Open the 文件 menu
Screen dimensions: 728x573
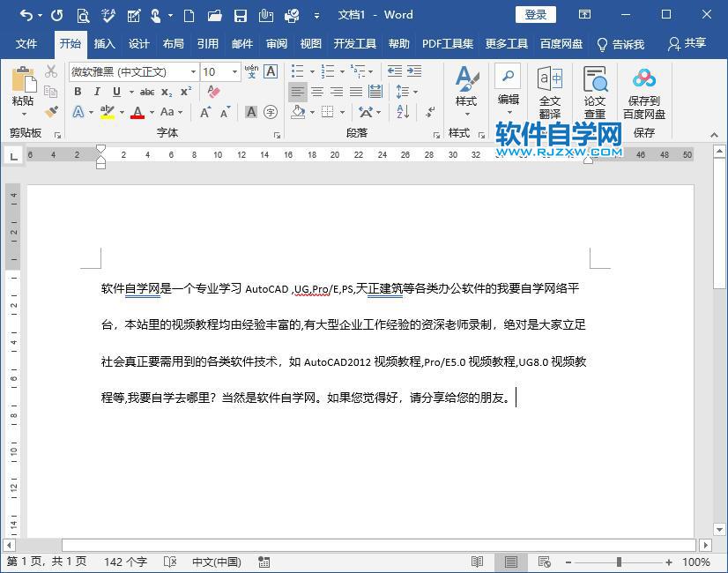pyautogui.click(x=26, y=42)
